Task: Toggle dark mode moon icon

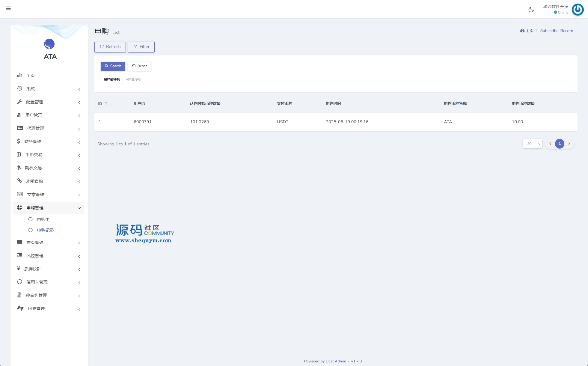Action: tap(531, 10)
